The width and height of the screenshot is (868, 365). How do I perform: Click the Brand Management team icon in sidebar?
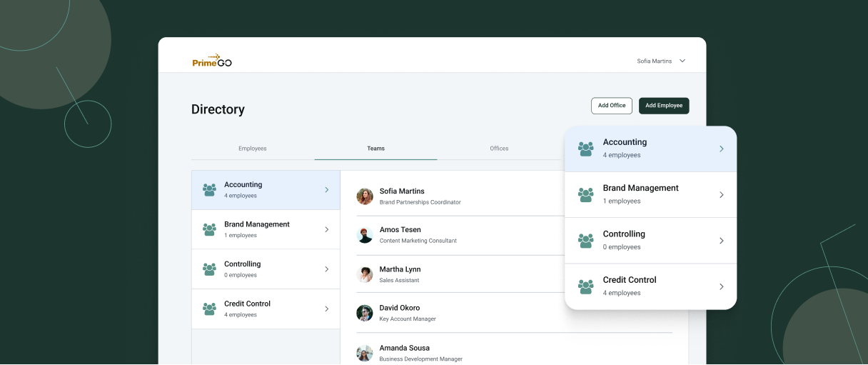click(209, 229)
